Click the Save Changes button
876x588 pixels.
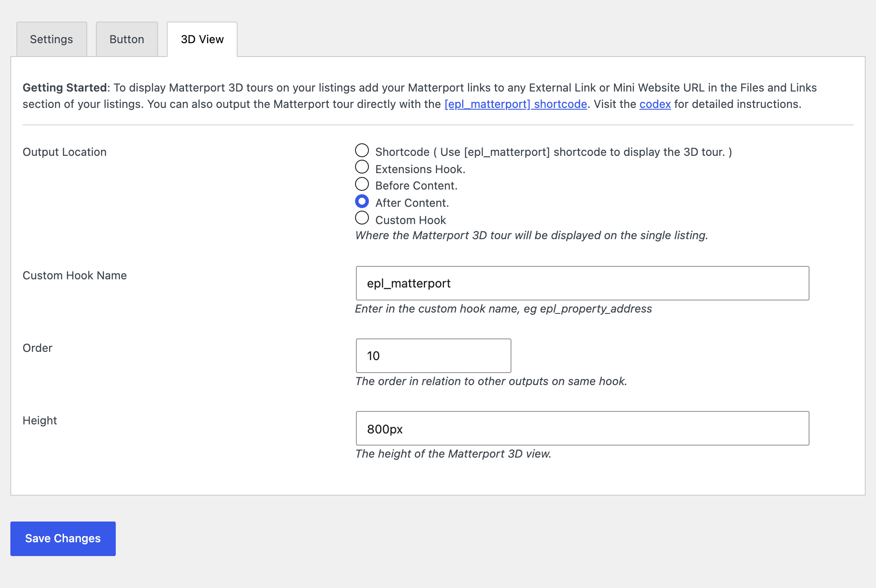point(63,538)
